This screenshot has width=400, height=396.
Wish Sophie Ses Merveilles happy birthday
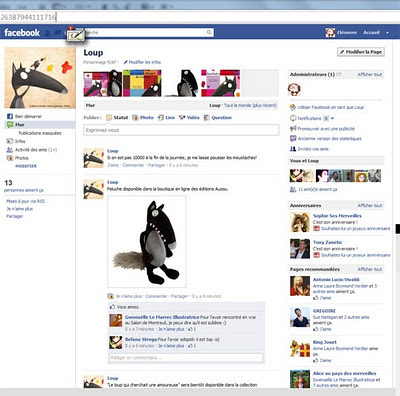point(355,229)
